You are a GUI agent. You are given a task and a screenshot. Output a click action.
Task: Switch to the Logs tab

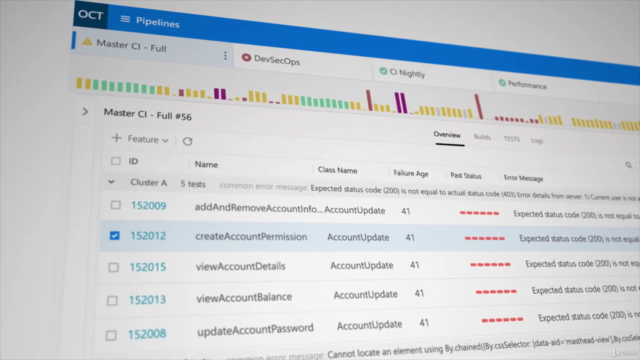tap(537, 141)
